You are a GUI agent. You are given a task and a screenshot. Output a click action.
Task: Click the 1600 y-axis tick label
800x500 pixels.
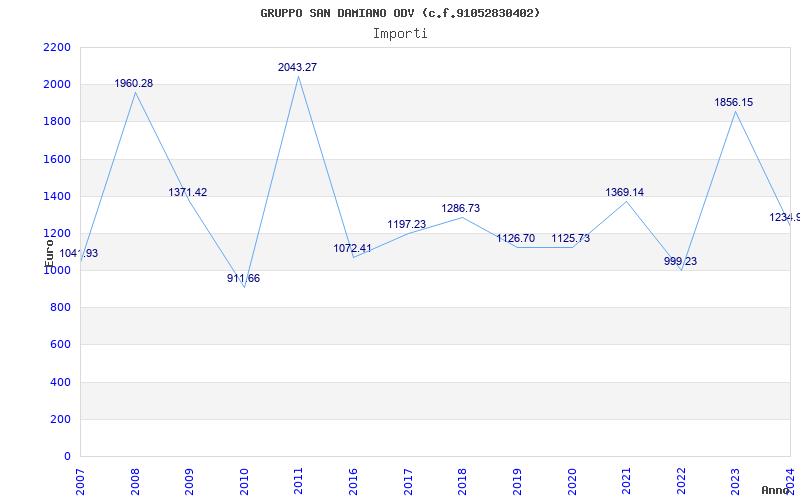point(57,159)
